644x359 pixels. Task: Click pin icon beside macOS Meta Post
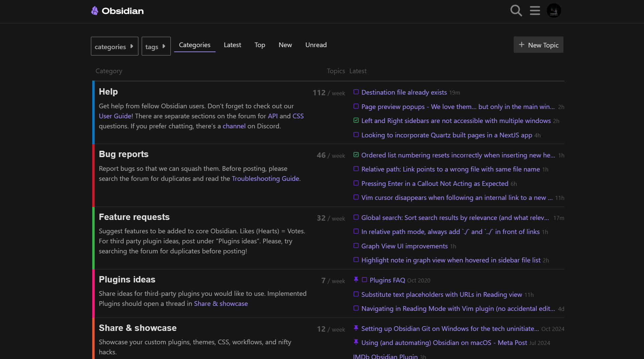tap(356, 342)
